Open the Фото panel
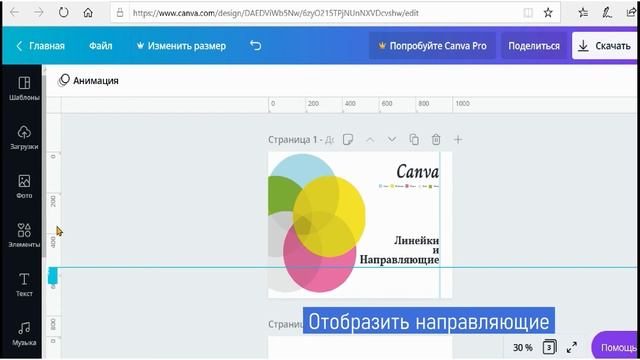 24,187
